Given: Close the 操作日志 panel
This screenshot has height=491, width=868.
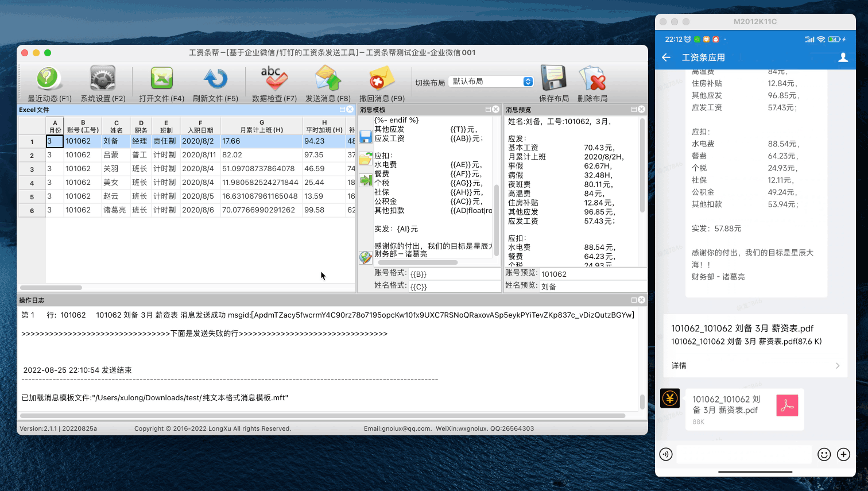Looking at the screenshot, I should pos(642,300).
